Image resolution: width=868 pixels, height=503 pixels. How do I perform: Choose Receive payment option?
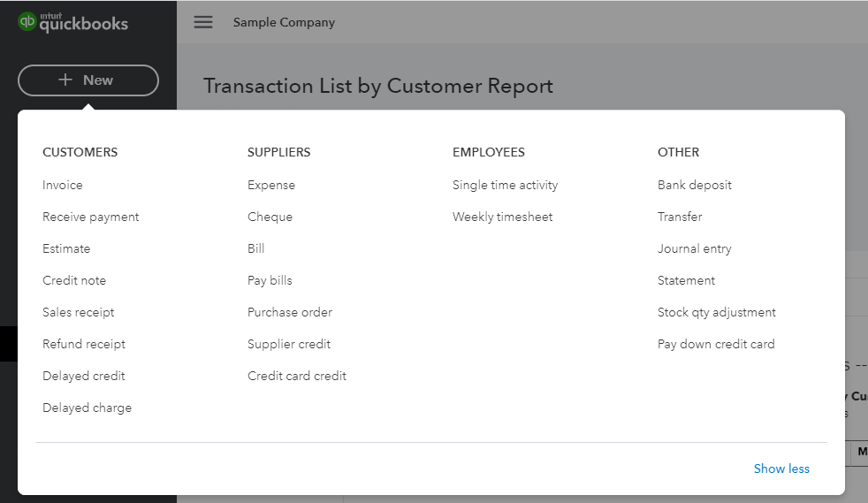pos(91,217)
